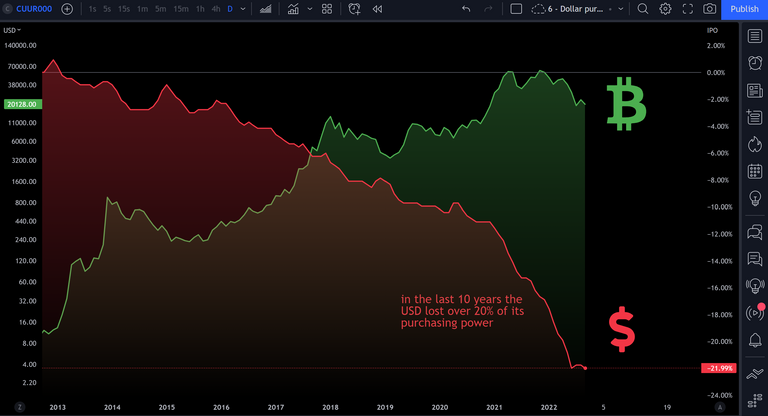Toggle auto scale A button on right axis
The image size is (768, 416).
(x=720, y=407)
